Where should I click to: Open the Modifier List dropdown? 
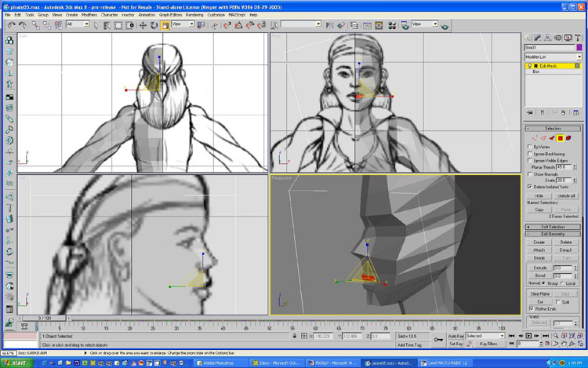pyautogui.click(x=553, y=57)
